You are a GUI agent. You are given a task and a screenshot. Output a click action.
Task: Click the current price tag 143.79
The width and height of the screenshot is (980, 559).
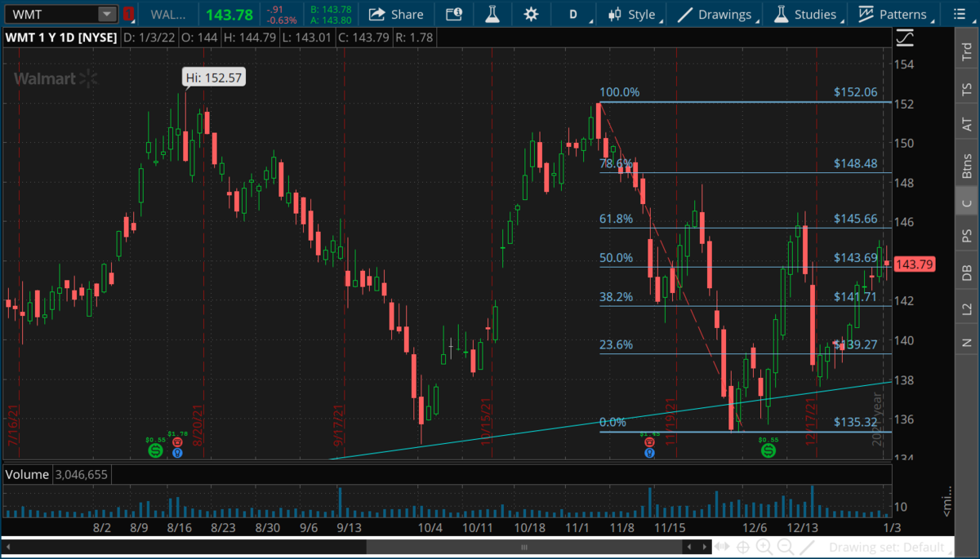tap(914, 264)
